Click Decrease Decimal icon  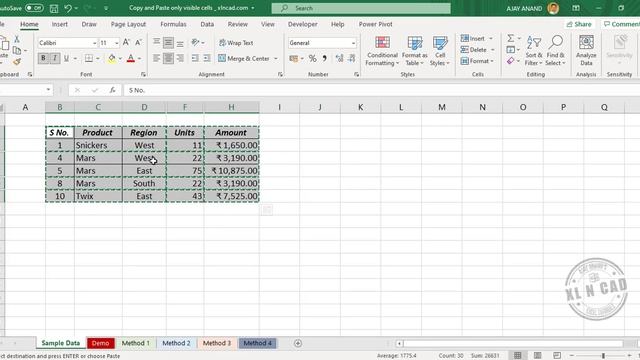[351, 58]
